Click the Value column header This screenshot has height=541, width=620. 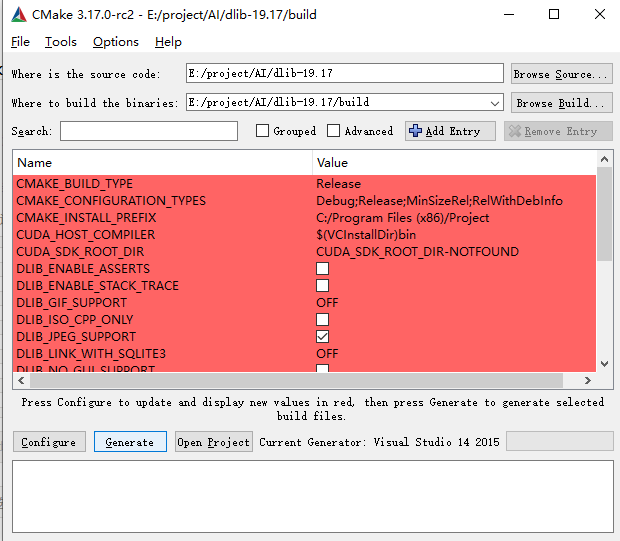pyautogui.click(x=454, y=163)
